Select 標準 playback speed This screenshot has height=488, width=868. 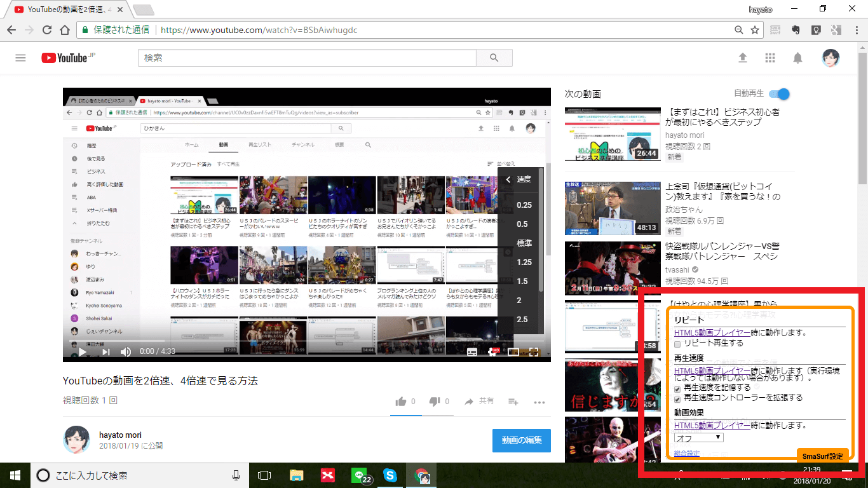point(524,243)
